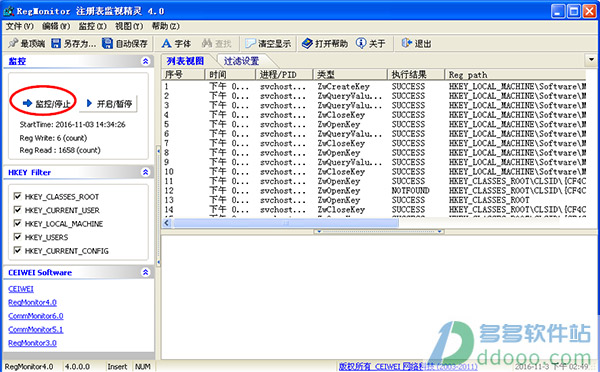Toggle HKEY_USERS filter checkbox

point(17,237)
